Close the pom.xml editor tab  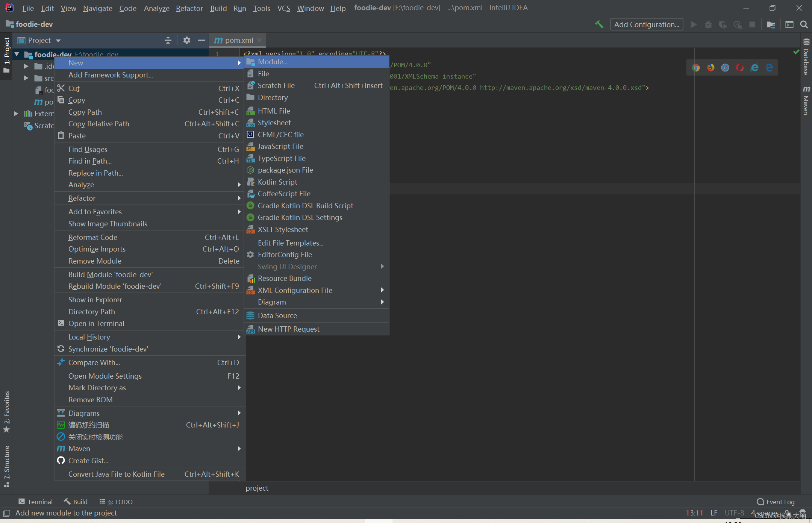(x=259, y=40)
